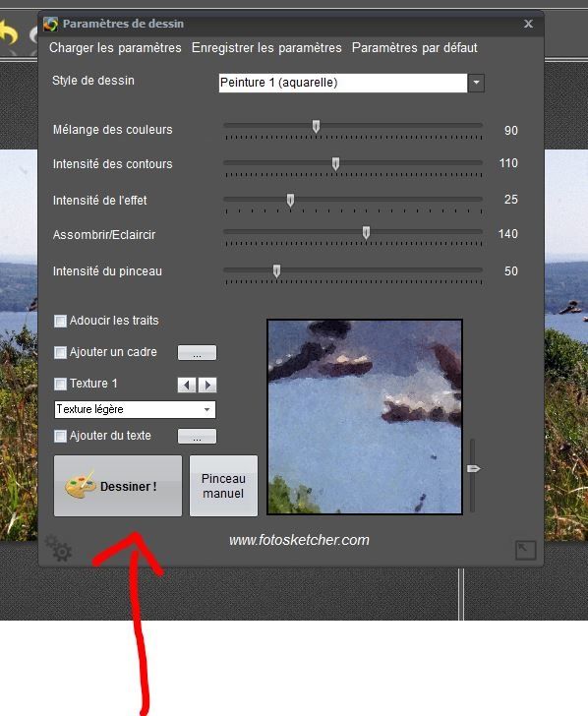The height and width of the screenshot is (716, 588).
Task: Check the Ajouter du texte option
Action: click(60, 436)
